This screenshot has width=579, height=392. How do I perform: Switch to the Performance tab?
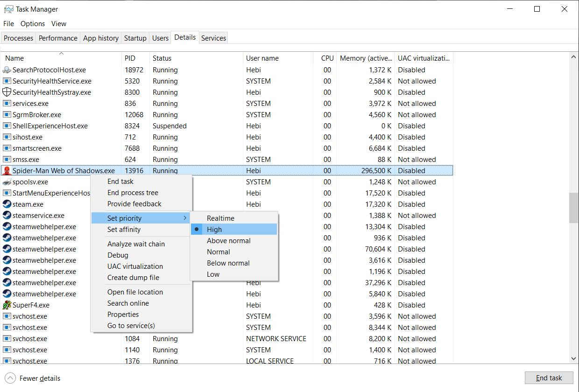click(x=58, y=38)
